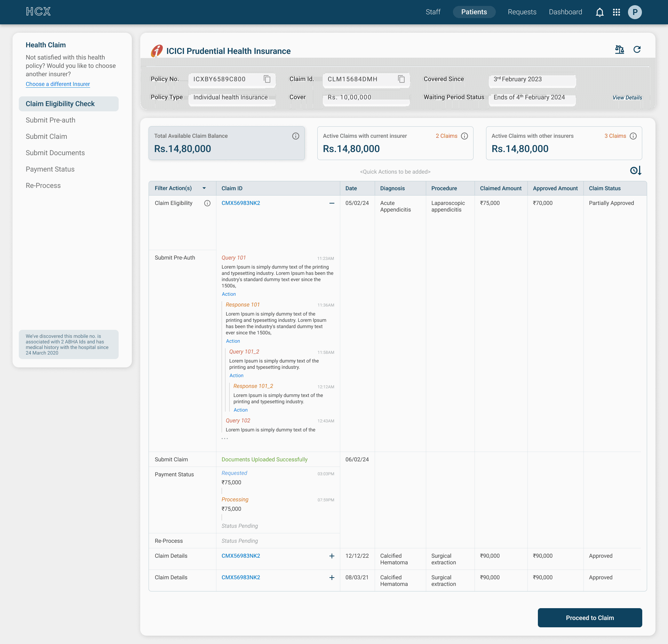Screen dimensions: 668x644
Task: Show info for Total Available Claim Balance
Action: pos(295,136)
